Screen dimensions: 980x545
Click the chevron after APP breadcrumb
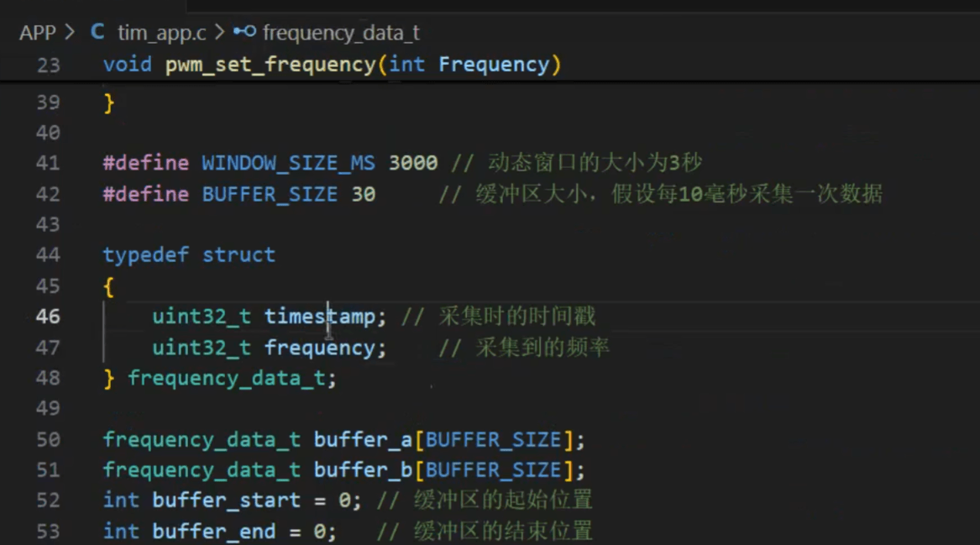70,33
